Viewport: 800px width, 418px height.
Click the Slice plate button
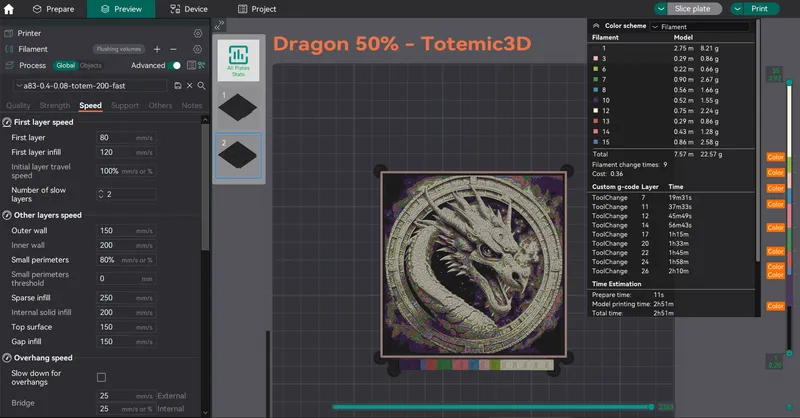pos(694,9)
